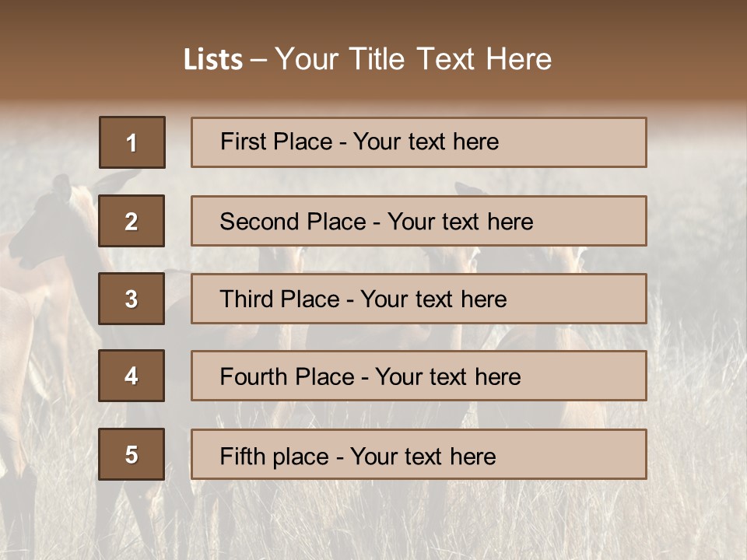Click the bold word 'Lists' in title
Screen dimensions: 747x560
[212, 60]
